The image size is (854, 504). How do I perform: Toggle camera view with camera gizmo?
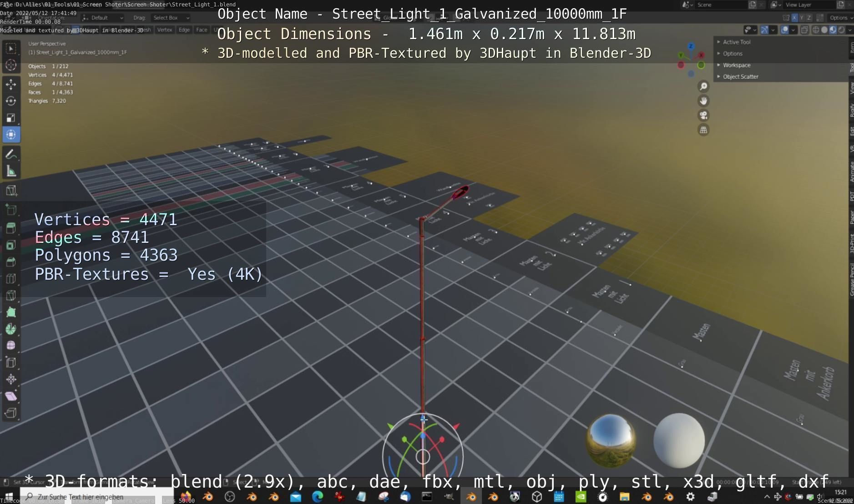[x=703, y=116]
